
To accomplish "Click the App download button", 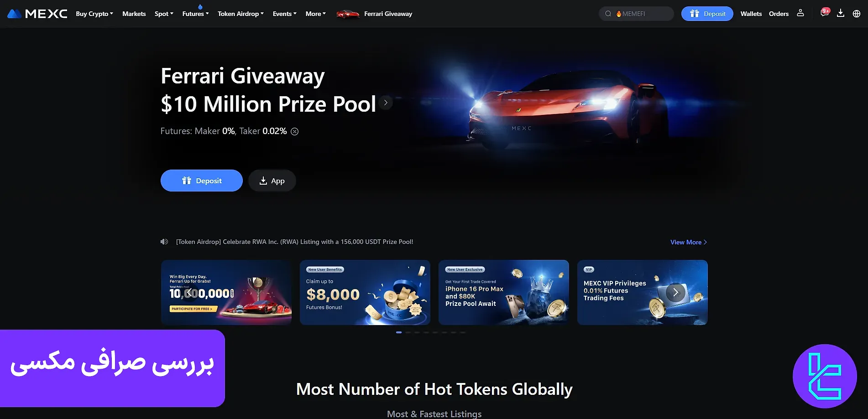I will coord(272,181).
